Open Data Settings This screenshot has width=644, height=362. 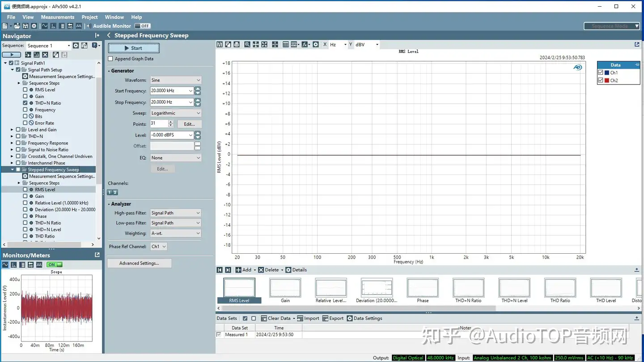[x=364, y=318]
